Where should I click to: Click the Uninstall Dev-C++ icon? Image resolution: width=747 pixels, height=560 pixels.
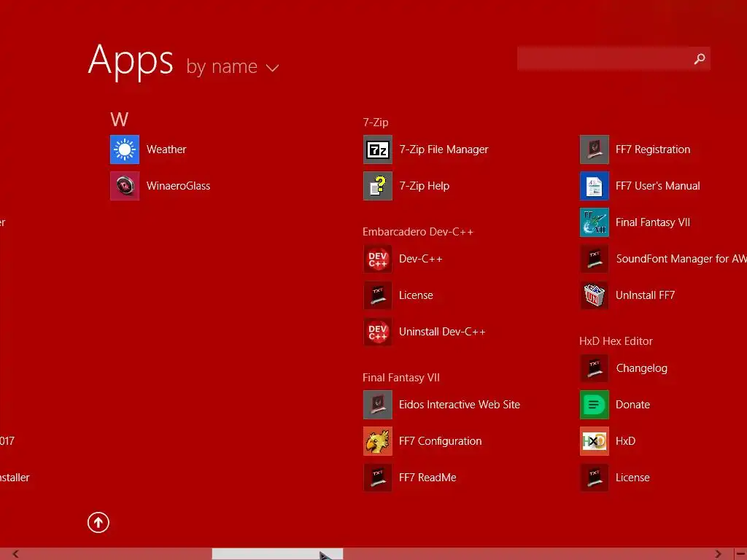pyautogui.click(x=378, y=332)
